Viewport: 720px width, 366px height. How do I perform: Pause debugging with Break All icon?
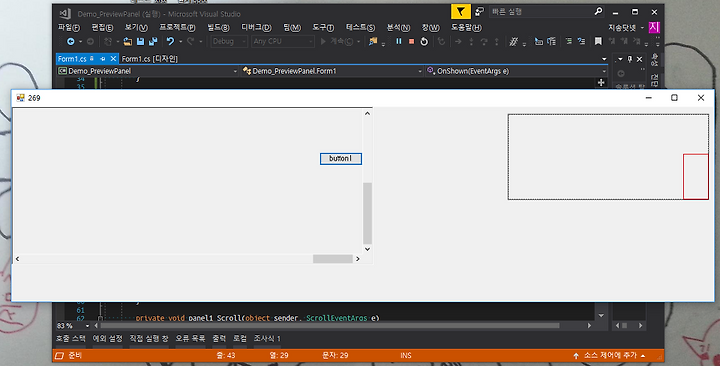pyautogui.click(x=399, y=41)
